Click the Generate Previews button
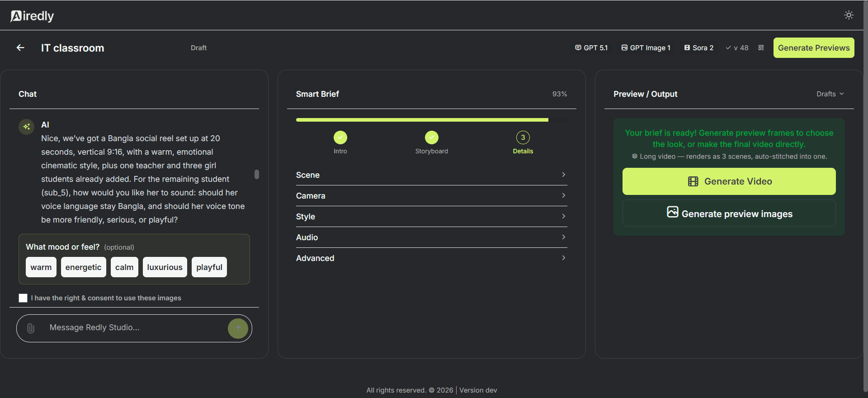Viewport: 868px width, 398px height. 814,47
